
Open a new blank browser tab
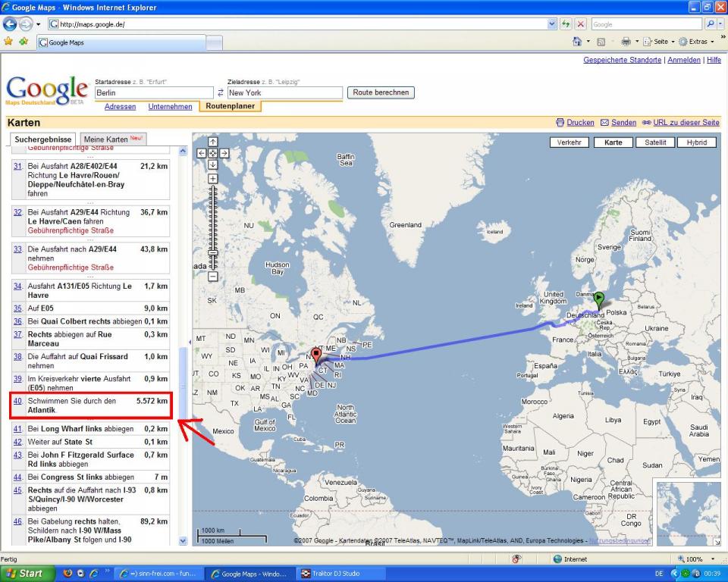214,43
